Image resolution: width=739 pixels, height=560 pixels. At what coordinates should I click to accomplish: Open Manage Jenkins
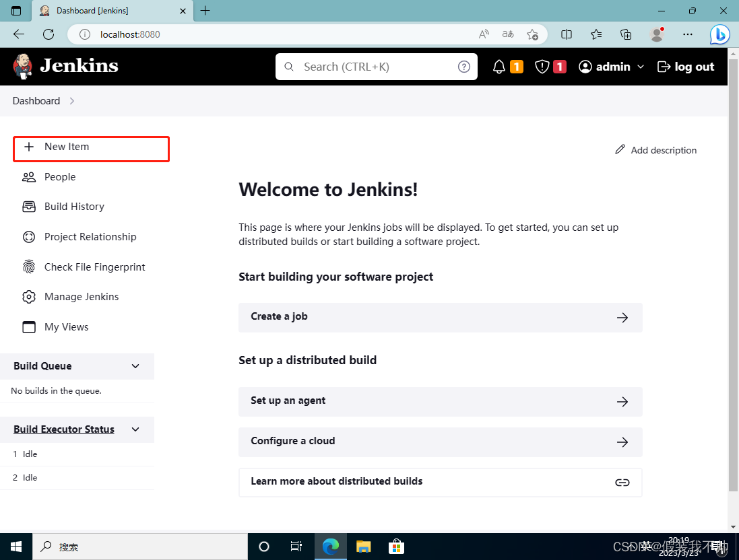click(x=82, y=297)
